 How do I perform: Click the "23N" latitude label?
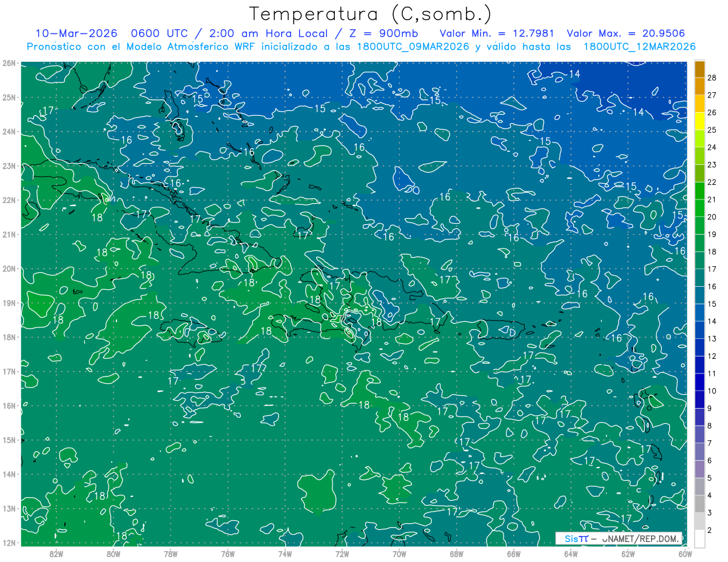pyautogui.click(x=8, y=166)
